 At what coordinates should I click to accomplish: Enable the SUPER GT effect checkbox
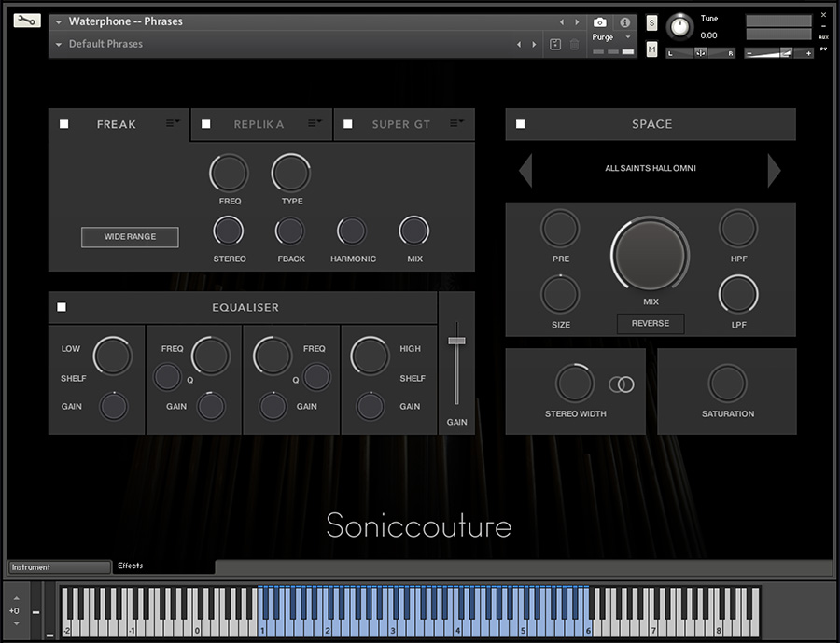point(348,124)
